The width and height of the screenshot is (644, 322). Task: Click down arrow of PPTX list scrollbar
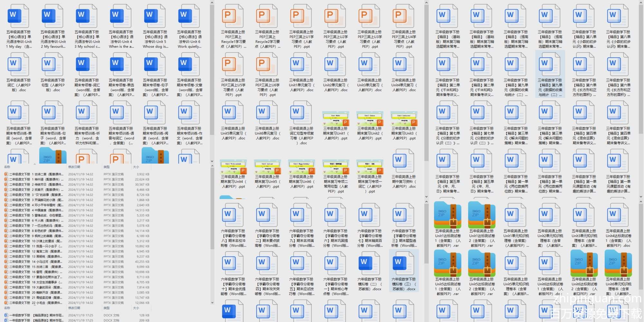tap(212, 303)
